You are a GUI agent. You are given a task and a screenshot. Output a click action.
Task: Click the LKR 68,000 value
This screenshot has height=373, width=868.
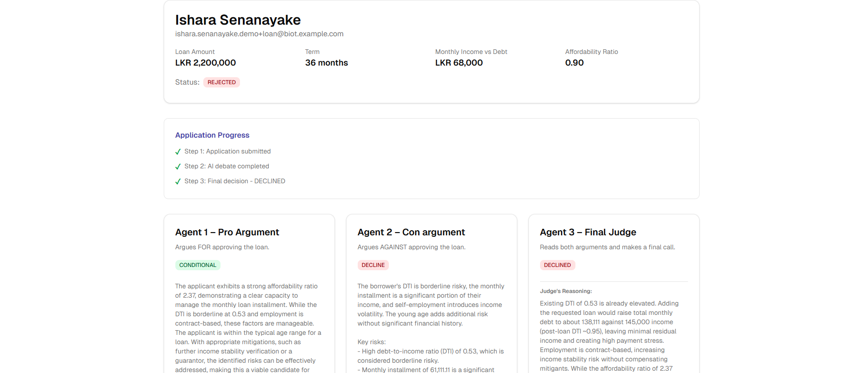click(x=459, y=63)
